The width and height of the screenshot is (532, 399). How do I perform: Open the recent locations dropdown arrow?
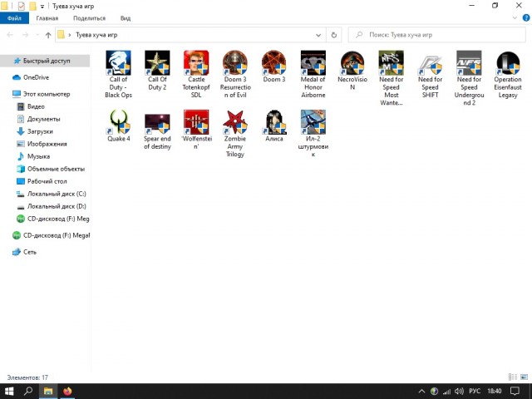37,35
